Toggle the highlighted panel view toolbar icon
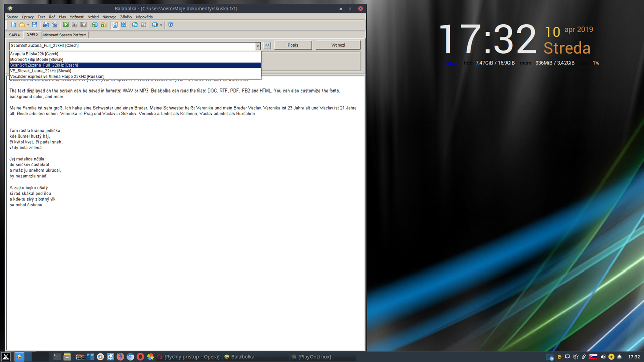 (115, 25)
